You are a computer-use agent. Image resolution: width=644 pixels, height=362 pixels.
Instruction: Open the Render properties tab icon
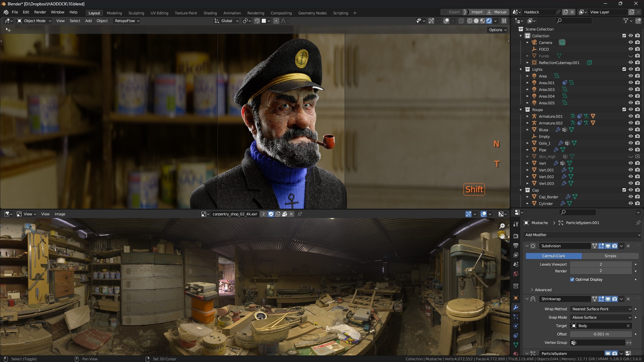point(516,236)
